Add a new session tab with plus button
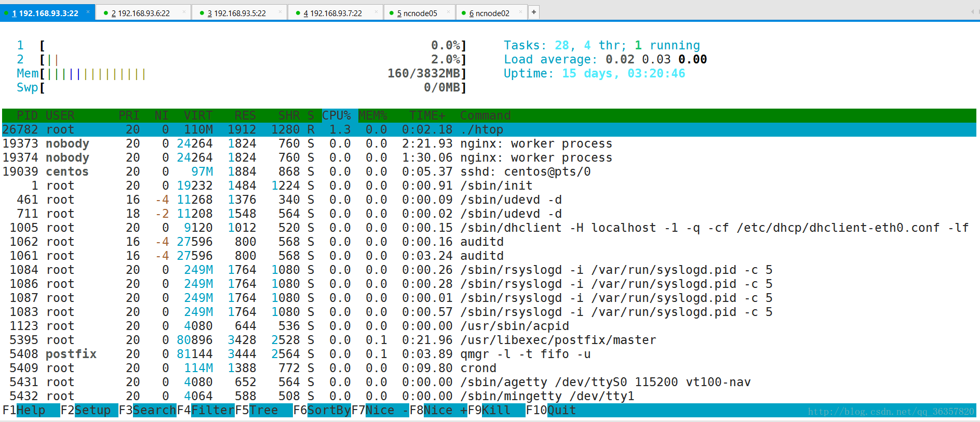Image resolution: width=980 pixels, height=422 pixels. [x=534, y=12]
